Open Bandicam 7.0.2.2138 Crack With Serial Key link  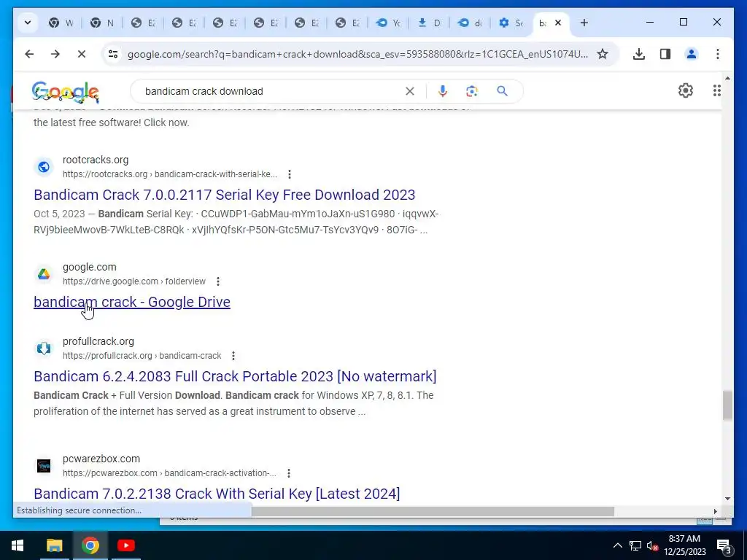pyautogui.click(x=217, y=494)
